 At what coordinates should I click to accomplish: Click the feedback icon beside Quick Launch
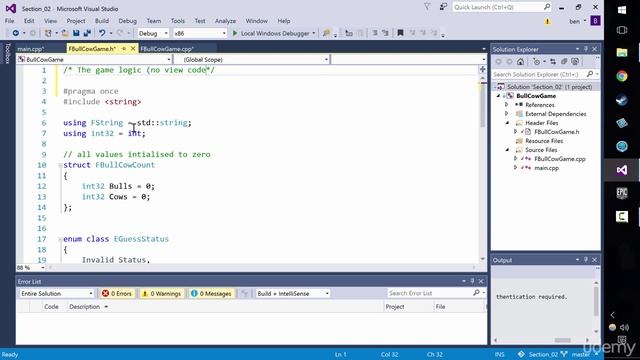click(x=443, y=7)
